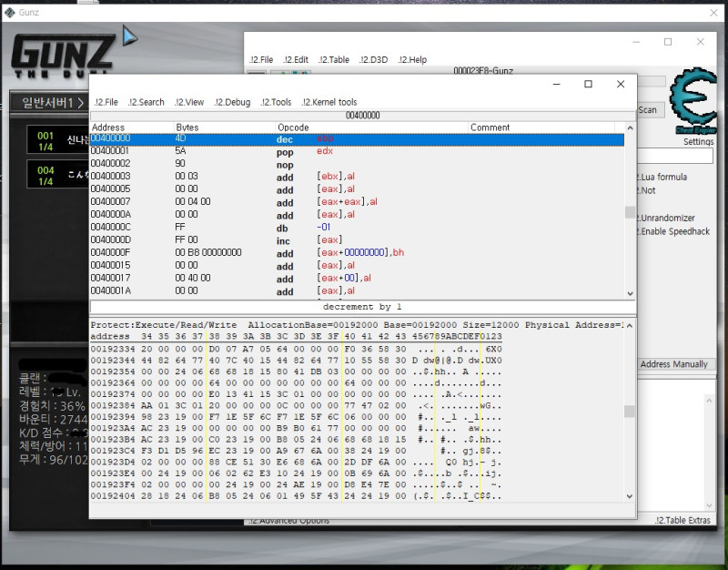Open the D3D menu in Cheat Engine
Viewport: 728px width, 570px height.
coord(373,60)
